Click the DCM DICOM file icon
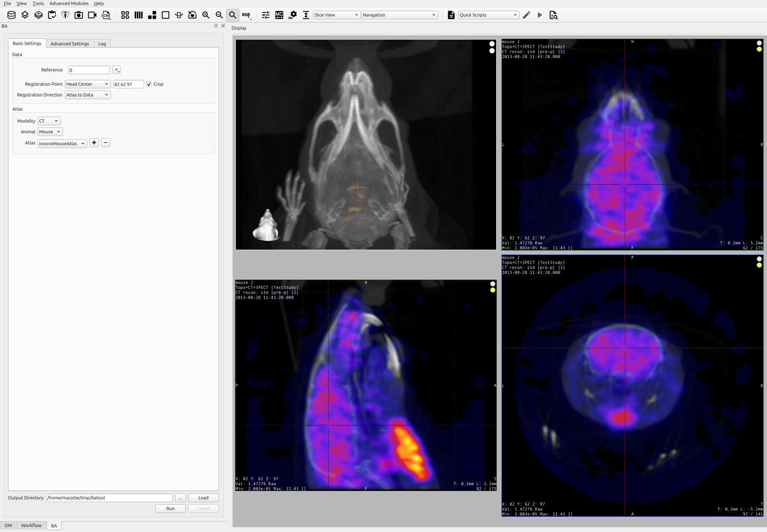This screenshot has height=532, width=767. click(x=106, y=15)
